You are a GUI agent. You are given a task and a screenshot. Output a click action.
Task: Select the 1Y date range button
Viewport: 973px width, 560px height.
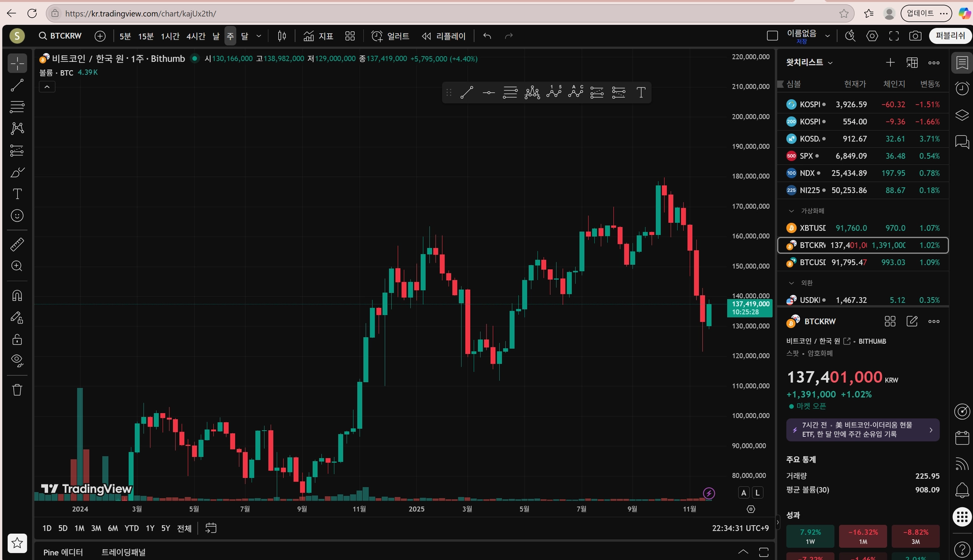(150, 528)
